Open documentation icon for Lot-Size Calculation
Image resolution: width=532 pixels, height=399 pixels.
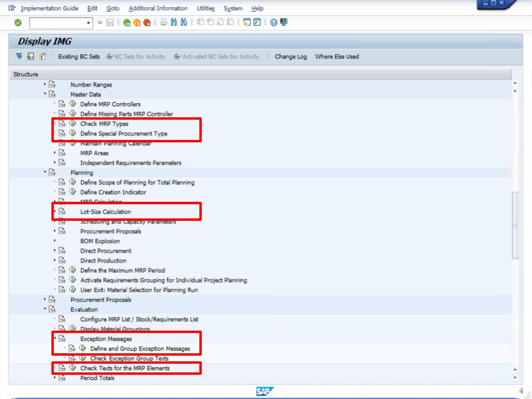(62, 212)
